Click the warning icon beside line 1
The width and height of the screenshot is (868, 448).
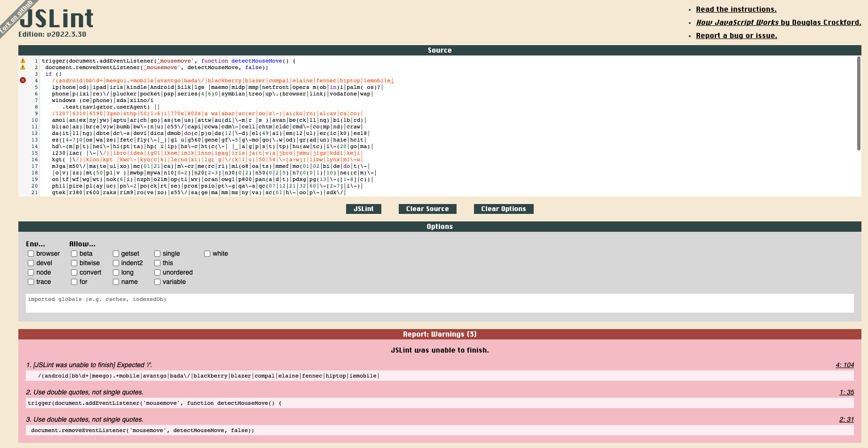click(x=22, y=61)
